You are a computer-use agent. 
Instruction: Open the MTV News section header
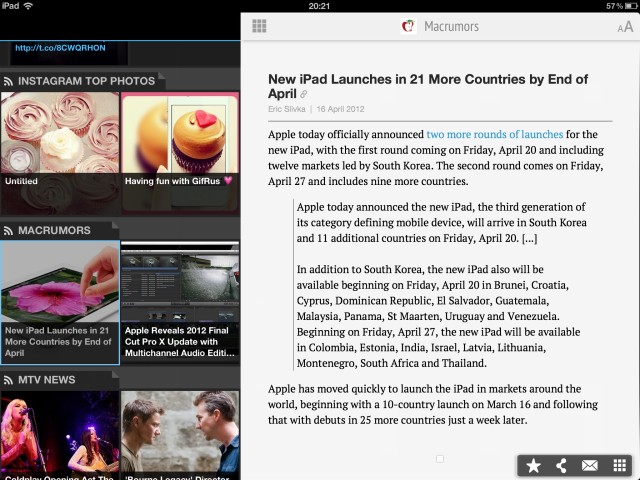pos(60,380)
